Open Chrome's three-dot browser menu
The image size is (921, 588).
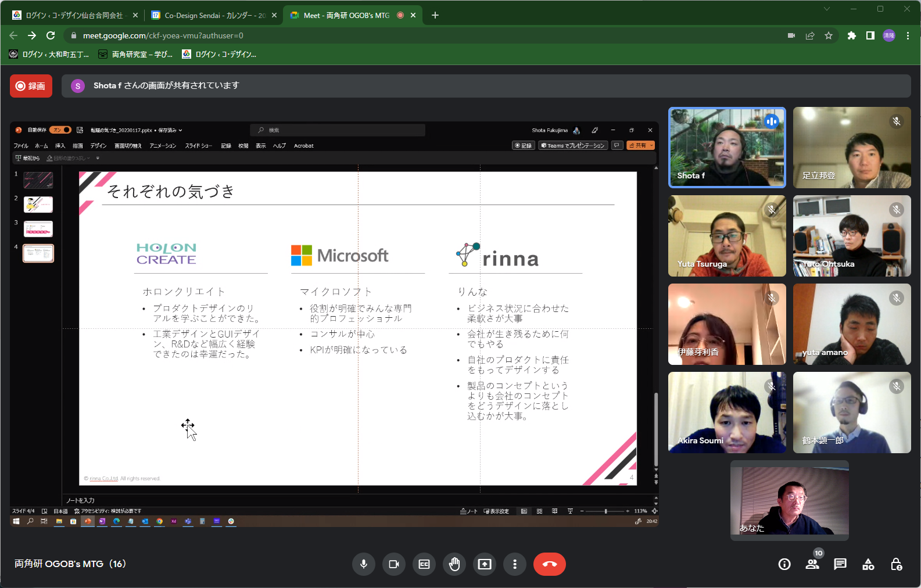[x=908, y=35]
